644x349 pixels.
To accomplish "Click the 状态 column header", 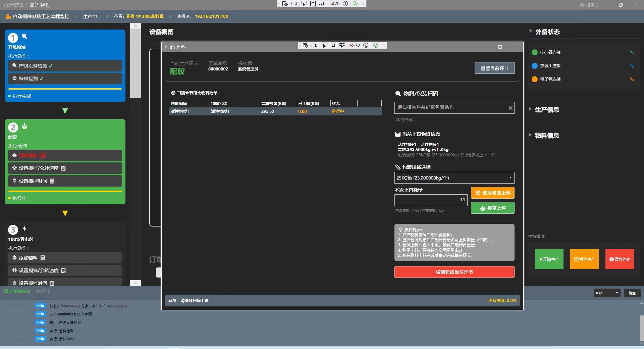I will click(x=343, y=103).
